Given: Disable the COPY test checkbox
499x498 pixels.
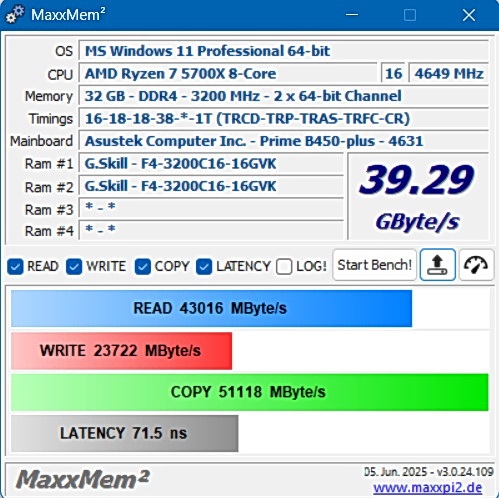Looking at the screenshot, I should pyautogui.click(x=143, y=267).
